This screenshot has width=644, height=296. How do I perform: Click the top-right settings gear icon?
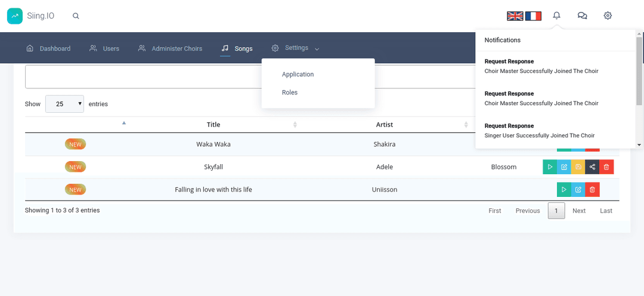(608, 16)
